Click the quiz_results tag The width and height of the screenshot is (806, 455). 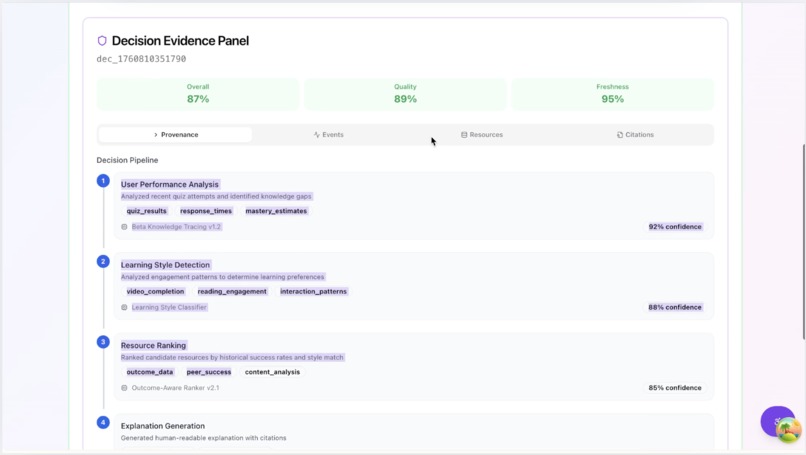click(146, 211)
